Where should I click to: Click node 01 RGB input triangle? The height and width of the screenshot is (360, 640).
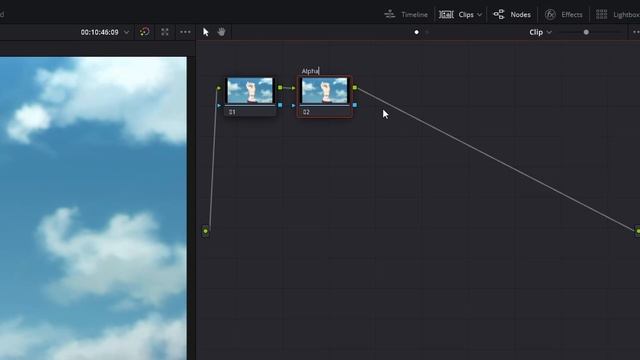click(x=219, y=88)
